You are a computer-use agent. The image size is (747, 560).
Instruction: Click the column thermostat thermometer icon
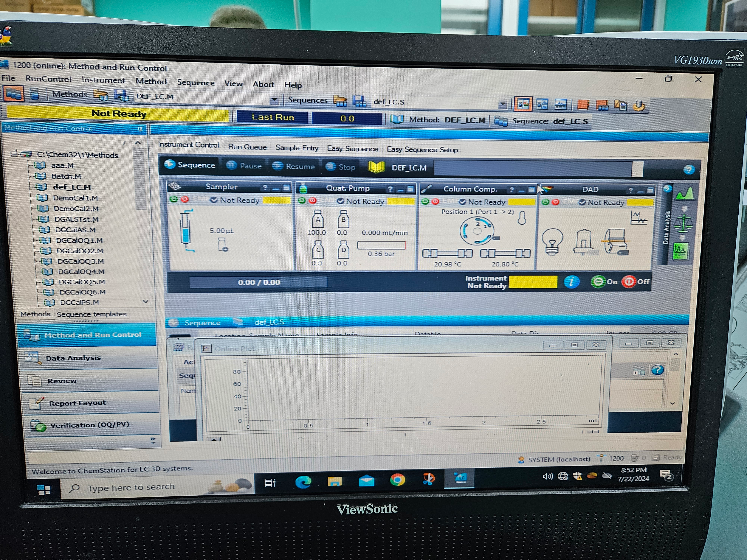[522, 218]
